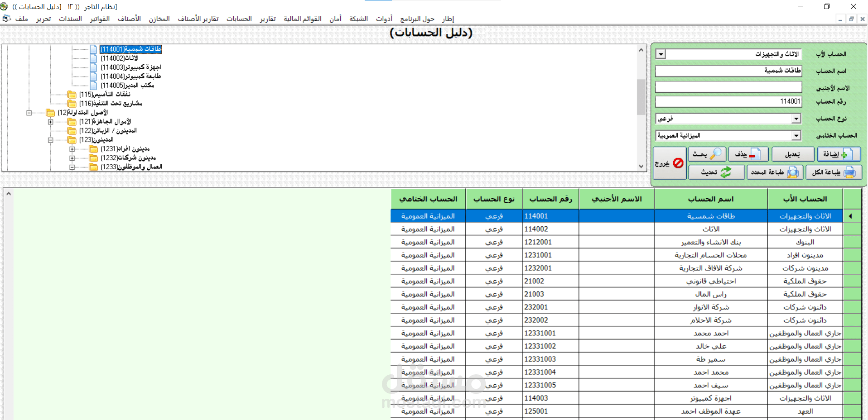Image resolution: width=868 pixels, height=420 pixels.
Task: Click the رقم الحساب field showing 114001
Action: (728, 102)
